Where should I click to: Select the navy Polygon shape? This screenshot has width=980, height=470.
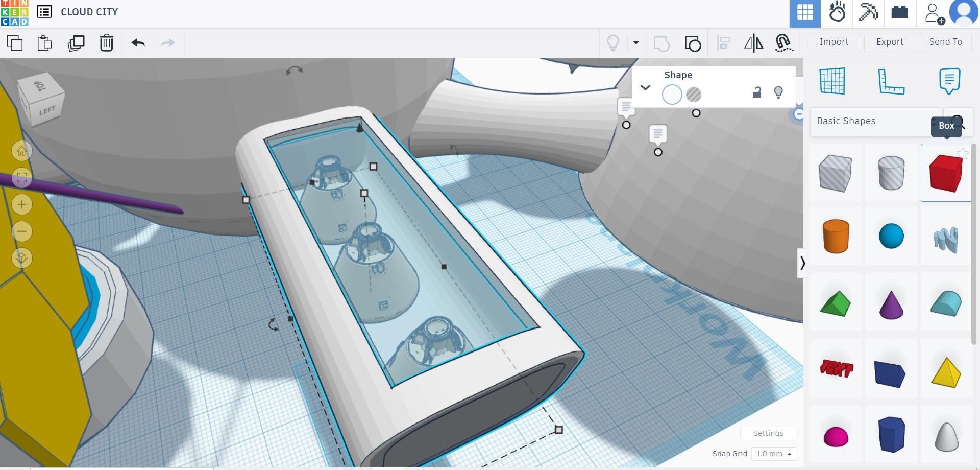coord(892,434)
